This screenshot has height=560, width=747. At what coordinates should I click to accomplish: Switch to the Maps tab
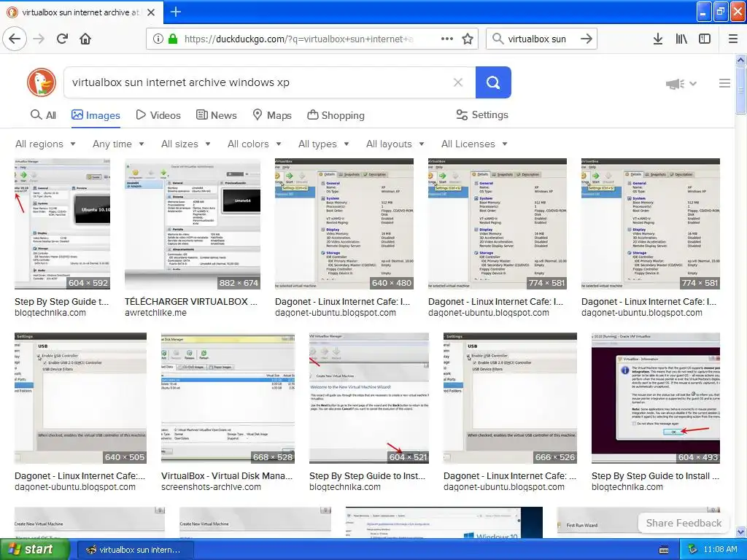pyautogui.click(x=272, y=115)
